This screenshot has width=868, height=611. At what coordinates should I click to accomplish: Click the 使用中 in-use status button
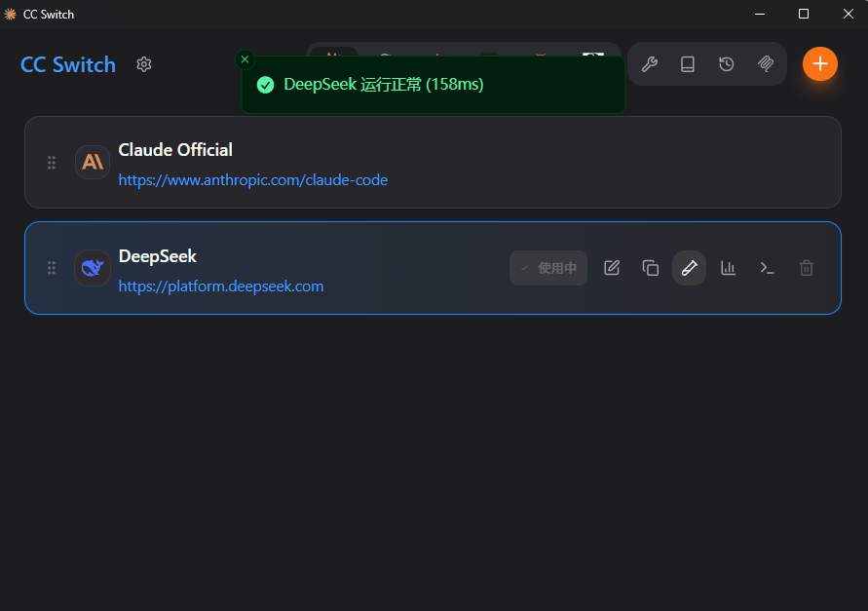(x=548, y=268)
